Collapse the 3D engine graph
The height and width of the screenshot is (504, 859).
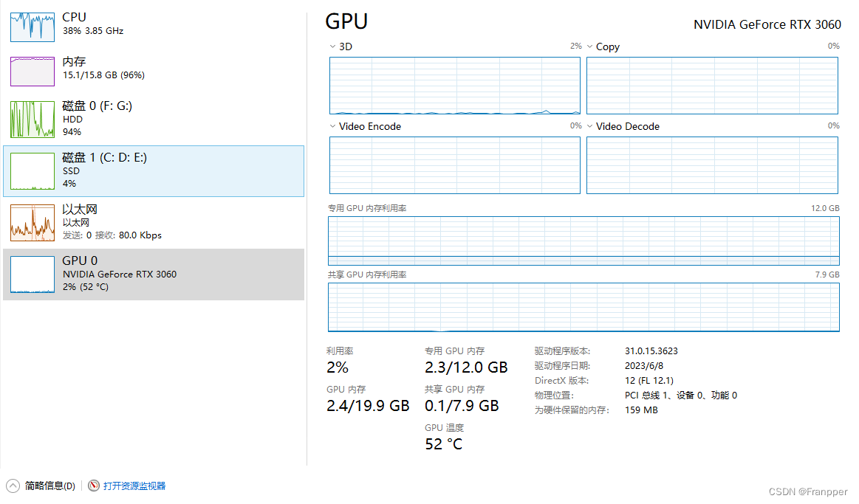[x=332, y=46]
